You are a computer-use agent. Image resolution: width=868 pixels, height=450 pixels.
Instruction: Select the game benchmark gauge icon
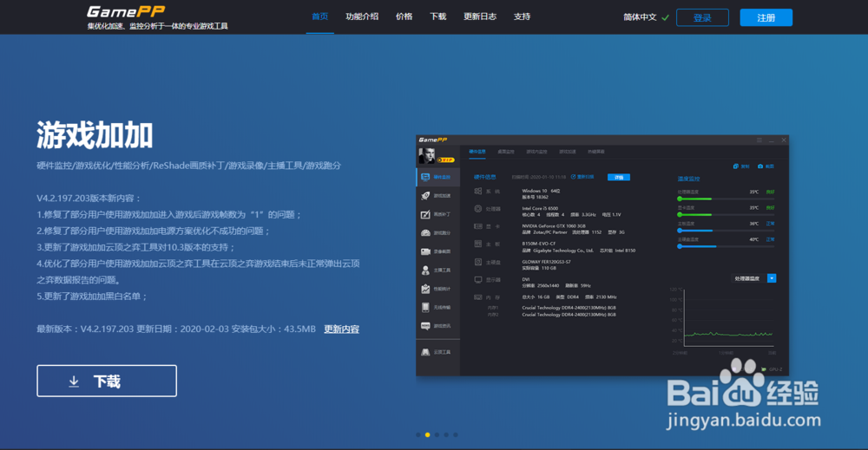tap(425, 232)
